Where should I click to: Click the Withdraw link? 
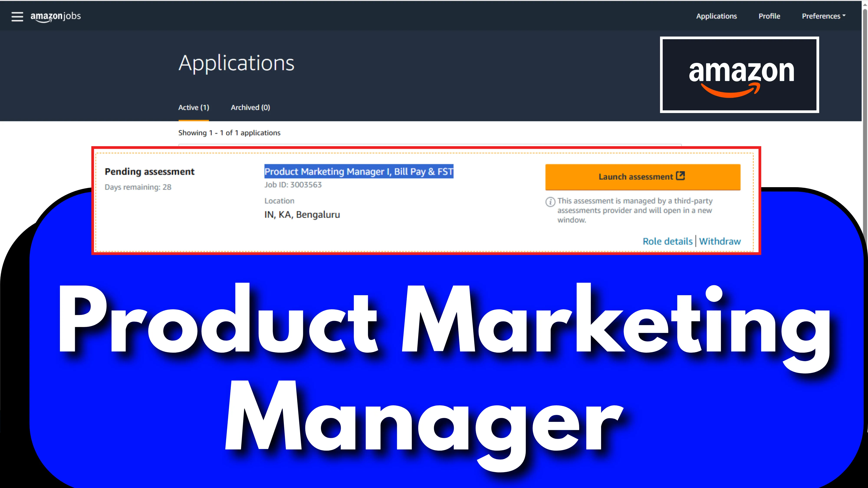720,241
